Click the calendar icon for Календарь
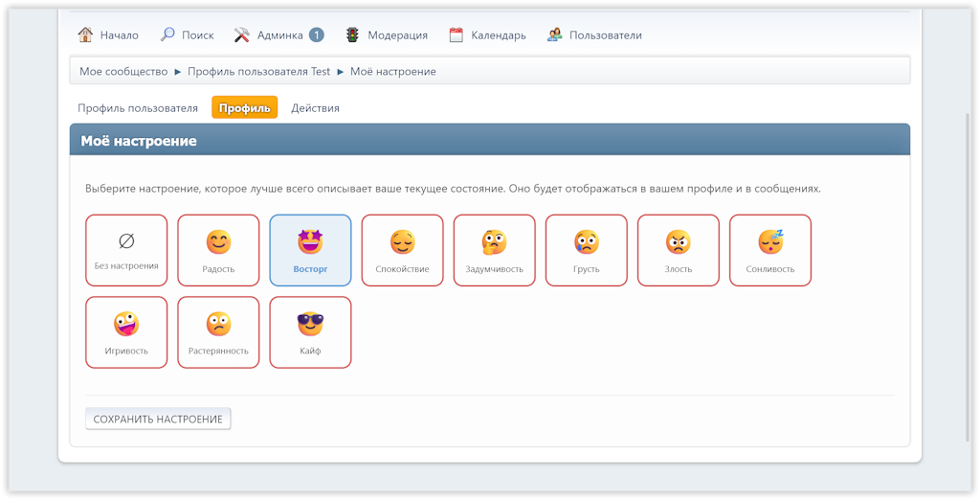 (457, 35)
